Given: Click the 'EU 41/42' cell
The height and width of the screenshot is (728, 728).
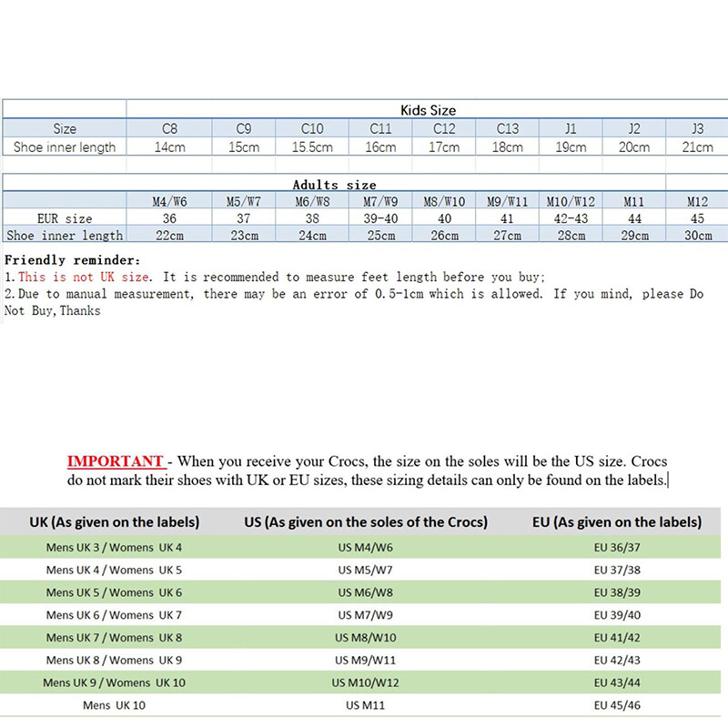Looking at the screenshot, I should [x=617, y=638].
